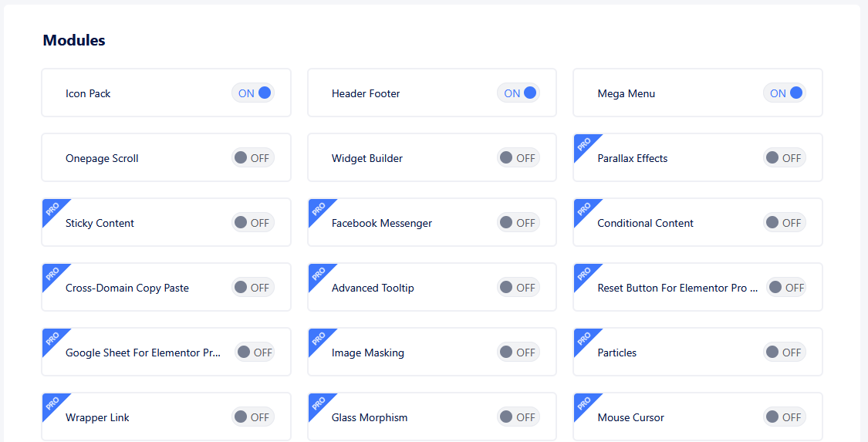Disable the Header Footer module switch
Screen dimensions: 868x442
pos(518,93)
